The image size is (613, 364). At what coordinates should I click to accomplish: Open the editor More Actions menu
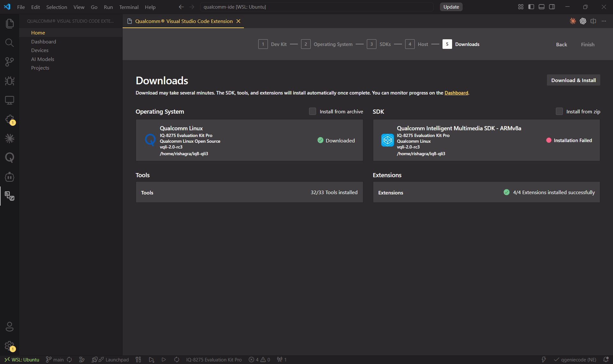coord(604,21)
